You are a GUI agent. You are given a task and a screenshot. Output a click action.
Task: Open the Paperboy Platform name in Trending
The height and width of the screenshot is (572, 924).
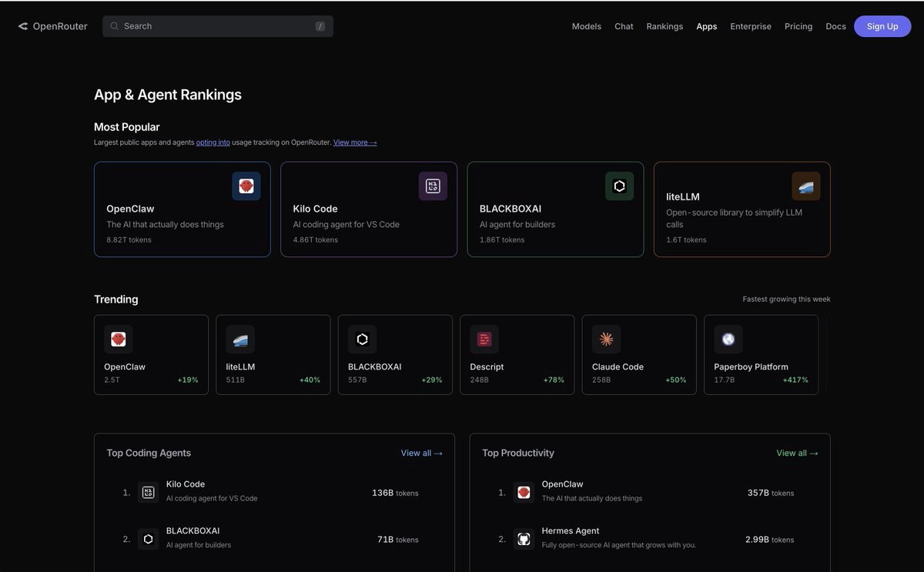pyautogui.click(x=751, y=367)
